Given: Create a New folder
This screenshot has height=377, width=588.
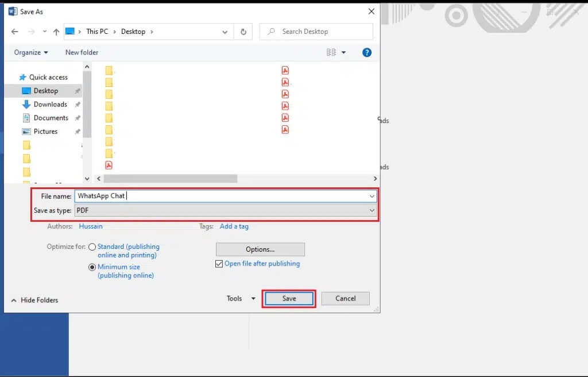Looking at the screenshot, I should pos(82,52).
